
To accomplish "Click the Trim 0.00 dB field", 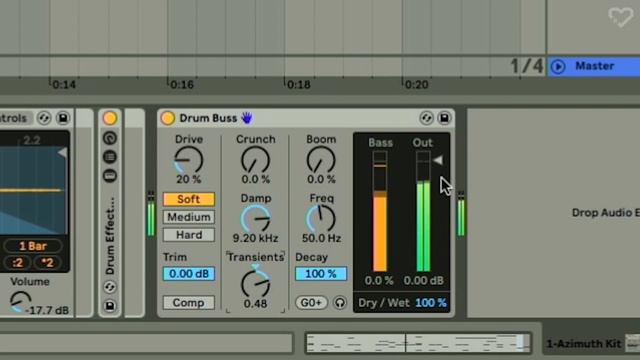I will (x=189, y=273).
